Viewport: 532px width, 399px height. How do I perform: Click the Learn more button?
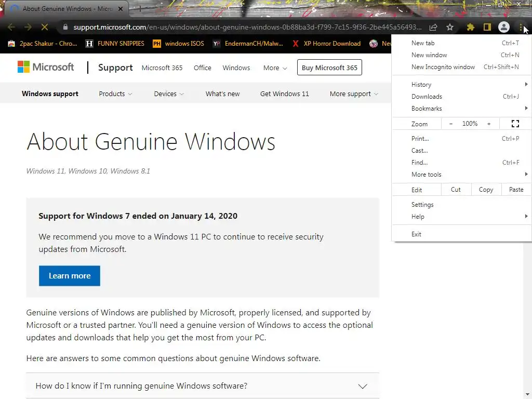tap(70, 275)
